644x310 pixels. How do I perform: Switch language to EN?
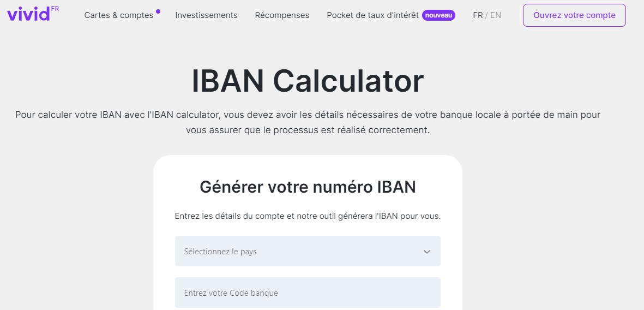(496, 15)
